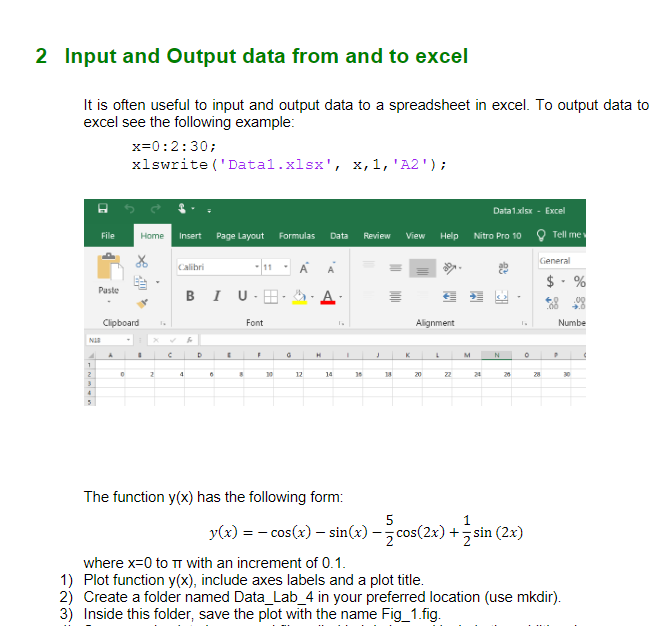Screen dimensions: 672x626
Task: Click the formula bar Cancel X icon
Action: (x=156, y=340)
